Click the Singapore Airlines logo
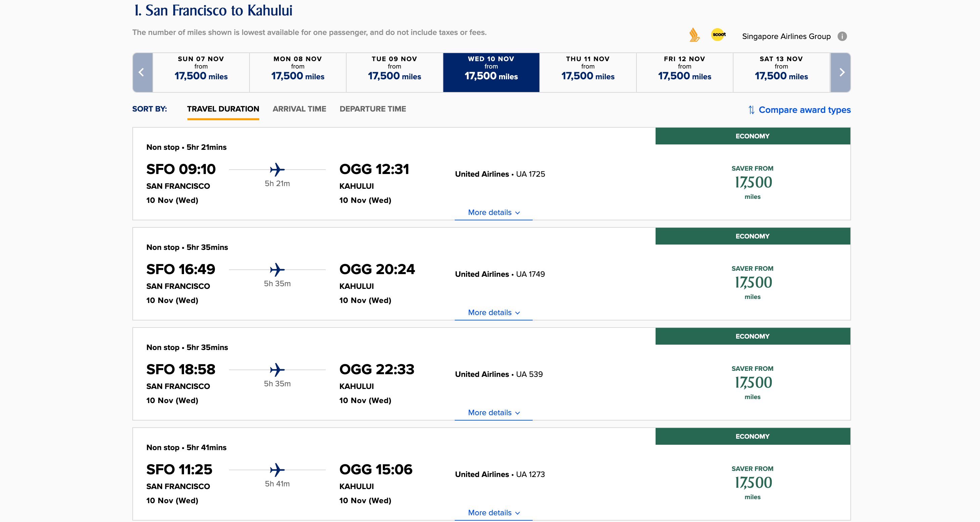 [694, 35]
